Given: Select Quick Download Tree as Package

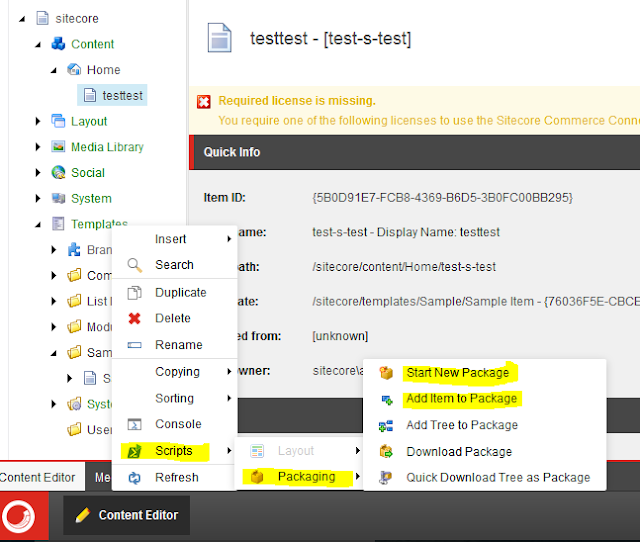Looking at the screenshot, I should tap(484, 478).
